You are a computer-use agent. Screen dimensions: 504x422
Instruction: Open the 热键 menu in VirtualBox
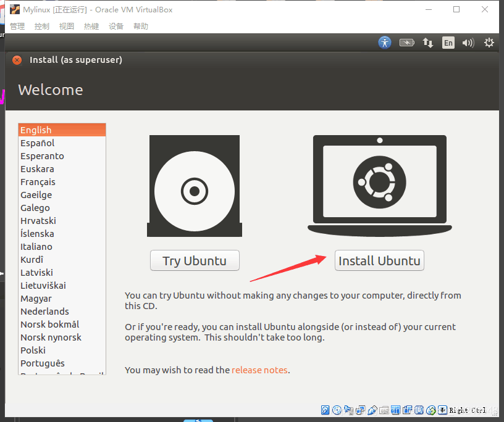point(91,26)
